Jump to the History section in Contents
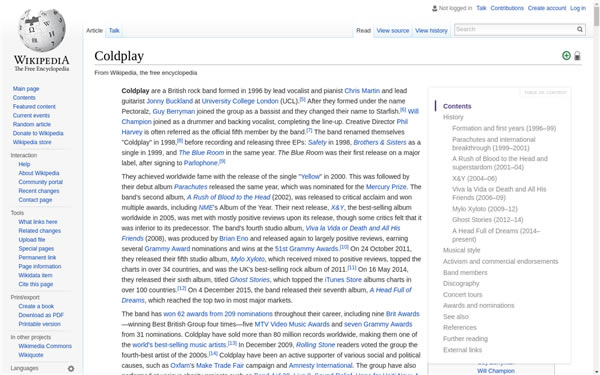This screenshot has height=375, width=600. coord(453,117)
